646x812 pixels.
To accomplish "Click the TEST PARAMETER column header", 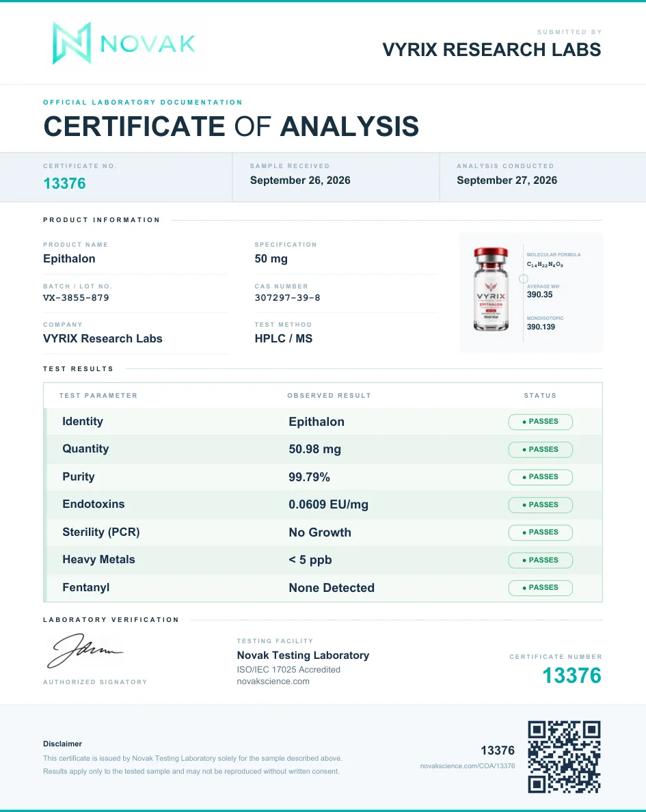I will pos(98,396).
